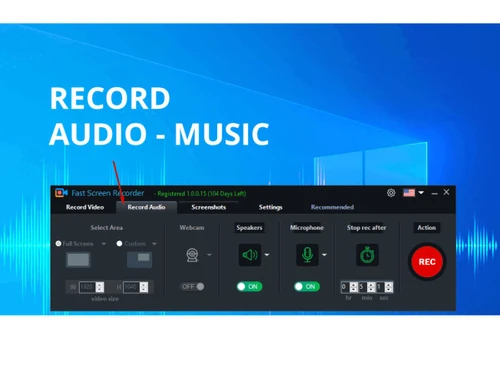Toggle the Speakers ON switch
The width and height of the screenshot is (500, 375).
pos(249,286)
